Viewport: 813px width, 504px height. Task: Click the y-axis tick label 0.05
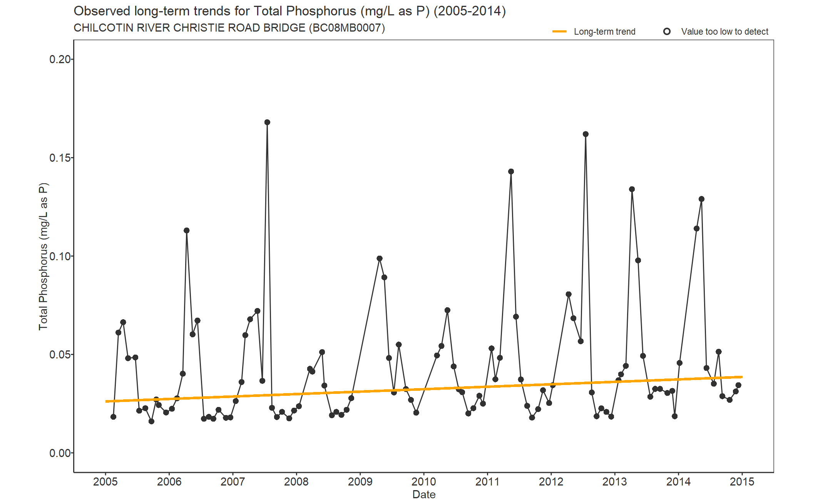click(x=60, y=355)
